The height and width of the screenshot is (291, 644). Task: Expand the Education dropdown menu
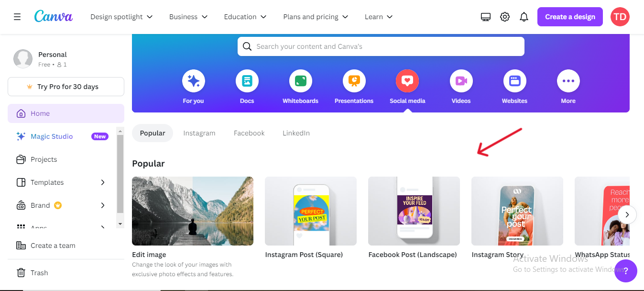(x=245, y=17)
